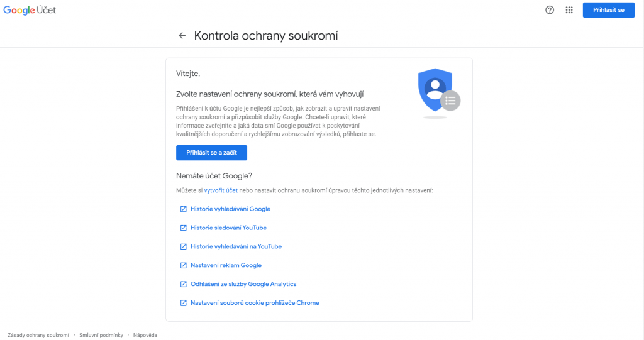Open the help question mark icon
644x340 pixels.
coord(550,10)
